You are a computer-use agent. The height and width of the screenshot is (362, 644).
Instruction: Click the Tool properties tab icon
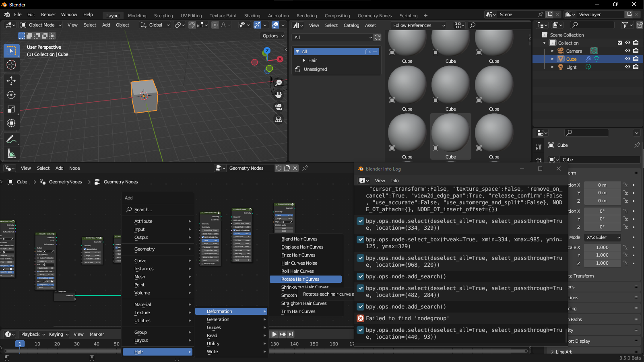coord(539,147)
